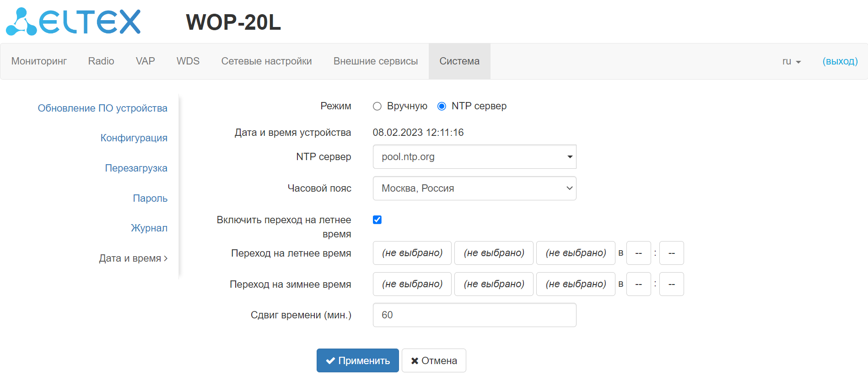Image resolution: width=868 pixels, height=376 pixels.
Task: Click the summer time hours field
Action: [638, 253]
